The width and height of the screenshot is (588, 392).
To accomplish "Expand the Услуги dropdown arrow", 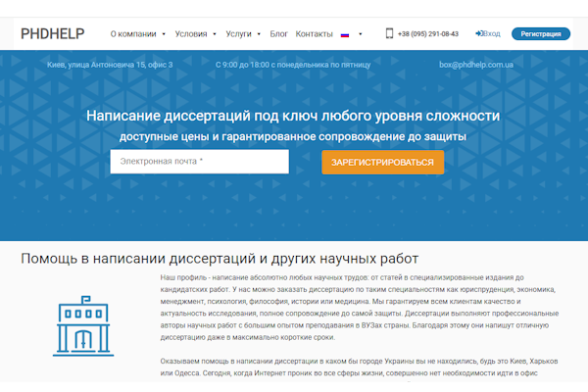I will pos(259,34).
